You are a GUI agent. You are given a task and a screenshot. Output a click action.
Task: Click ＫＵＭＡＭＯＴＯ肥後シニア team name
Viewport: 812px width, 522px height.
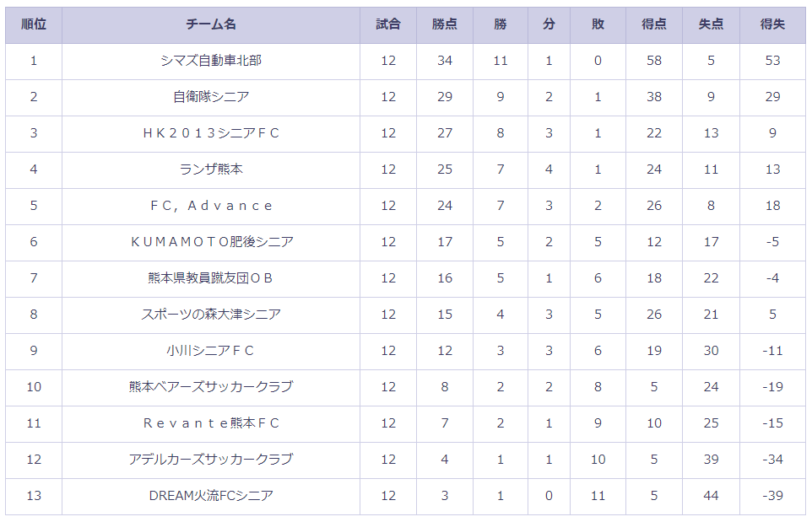tap(211, 242)
